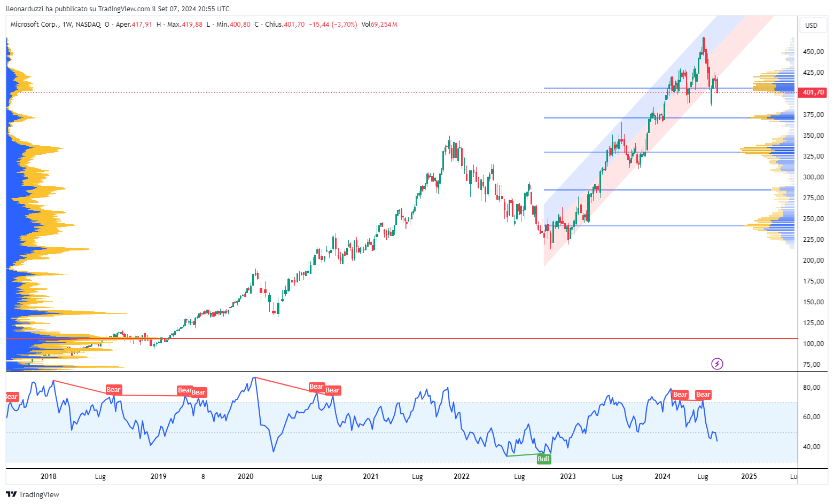The width and height of the screenshot is (834, 504).
Task: Click the 2024 label on time axis
Action: [x=662, y=477]
